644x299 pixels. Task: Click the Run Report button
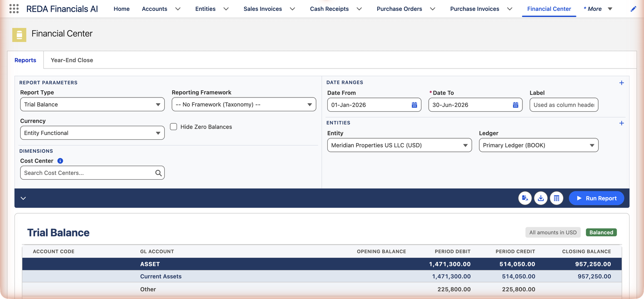tap(597, 198)
